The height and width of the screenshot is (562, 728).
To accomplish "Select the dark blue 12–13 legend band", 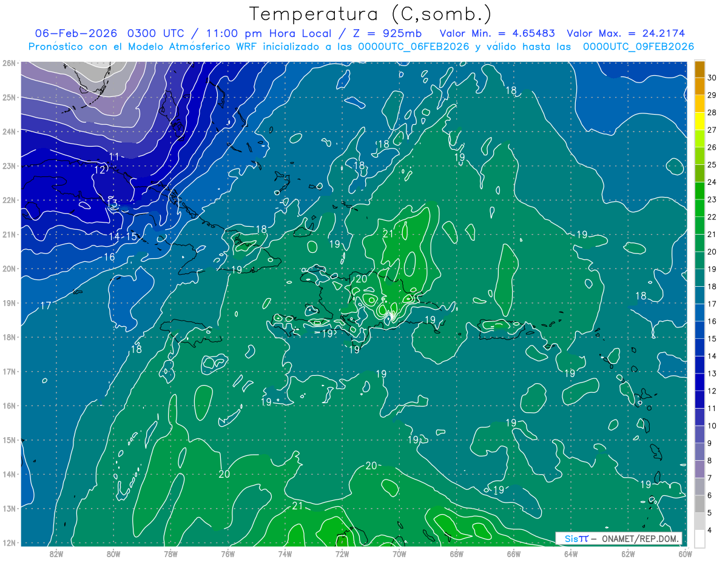I will [x=699, y=383].
